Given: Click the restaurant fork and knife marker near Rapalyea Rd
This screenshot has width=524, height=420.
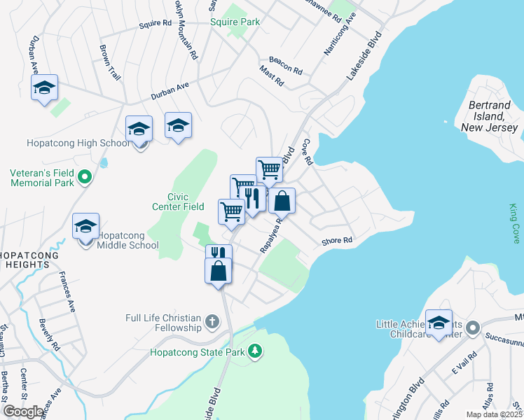Looking at the screenshot, I should 253,199.
